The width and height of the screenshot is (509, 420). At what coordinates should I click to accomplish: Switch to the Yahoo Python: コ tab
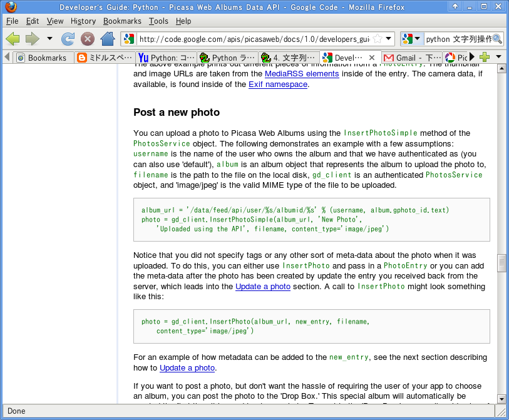[165, 58]
